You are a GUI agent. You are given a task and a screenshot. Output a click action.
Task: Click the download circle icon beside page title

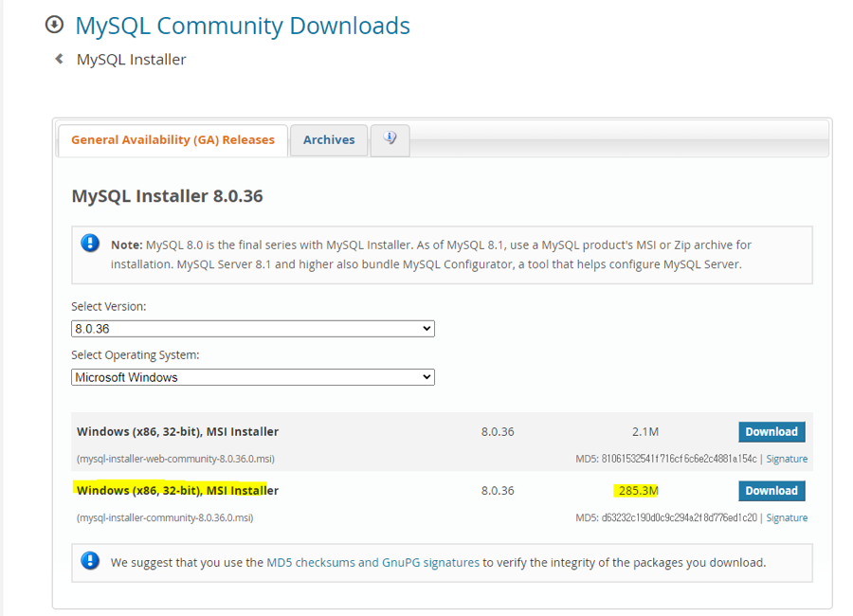[54, 25]
